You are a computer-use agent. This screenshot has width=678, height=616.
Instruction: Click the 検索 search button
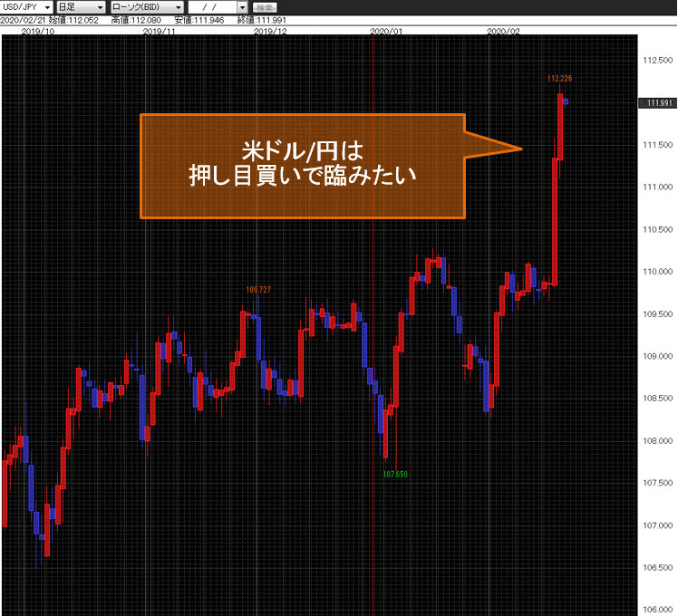point(264,8)
